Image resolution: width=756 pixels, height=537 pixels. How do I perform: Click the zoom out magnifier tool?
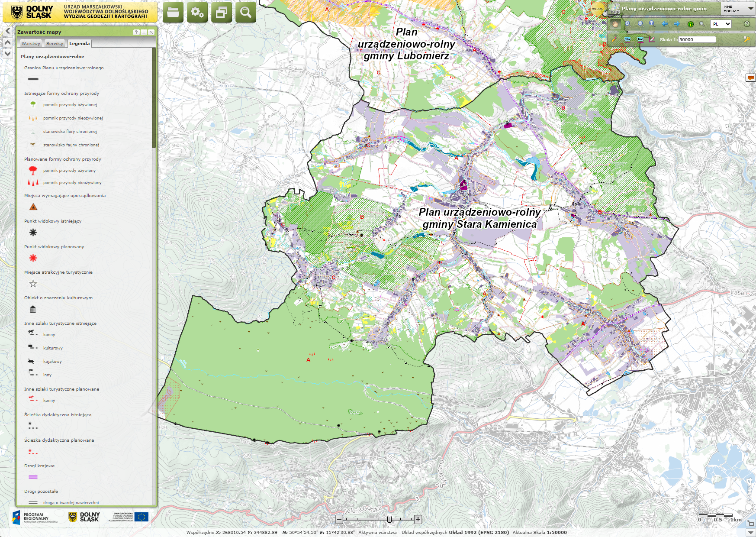[x=640, y=24]
